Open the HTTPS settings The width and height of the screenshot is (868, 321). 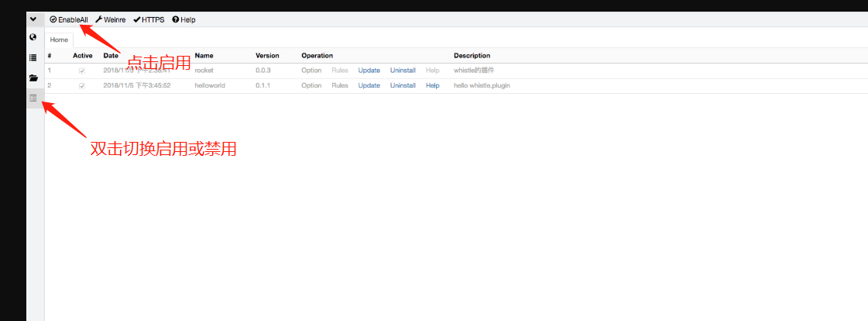coord(149,19)
